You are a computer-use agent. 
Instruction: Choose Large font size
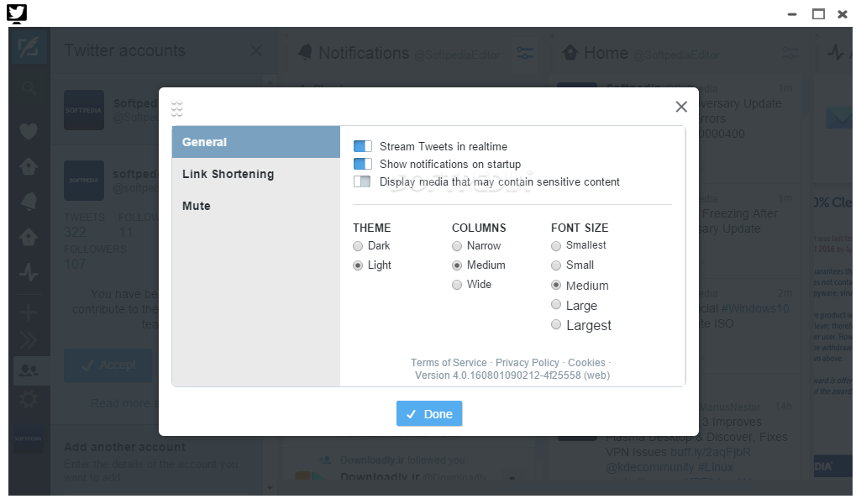coord(556,305)
